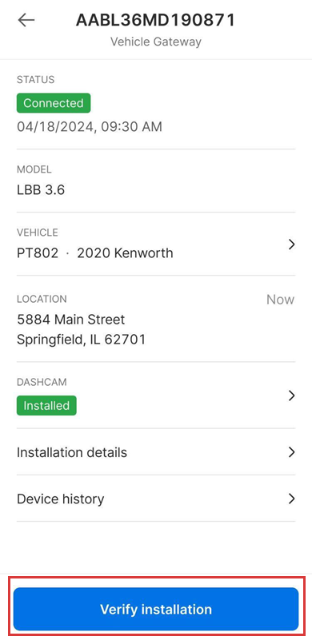312x644 pixels.
Task: Tap the DASHCAM section label
Action: (42, 382)
